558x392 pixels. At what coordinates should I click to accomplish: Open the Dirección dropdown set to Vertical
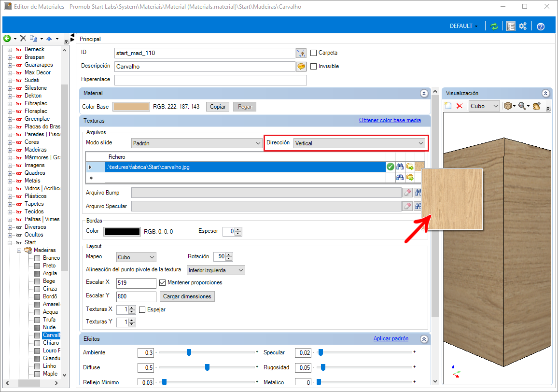(x=360, y=143)
